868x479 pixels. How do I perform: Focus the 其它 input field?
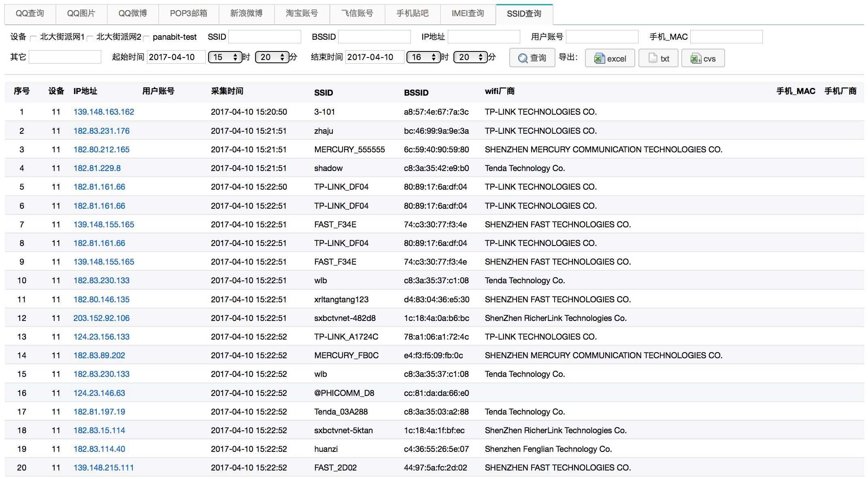[x=65, y=57]
